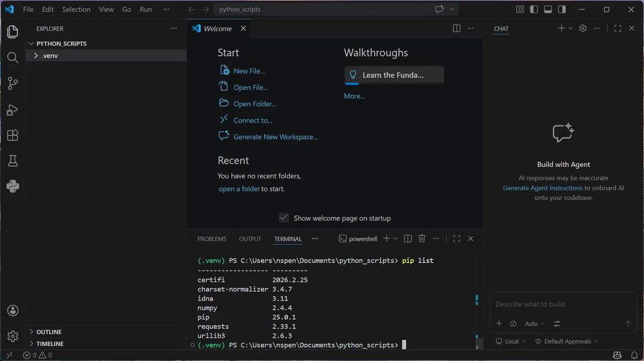This screenshot has height=361, width=644.
Task: Open the chat dropdown in the command center
Action: 452,9
